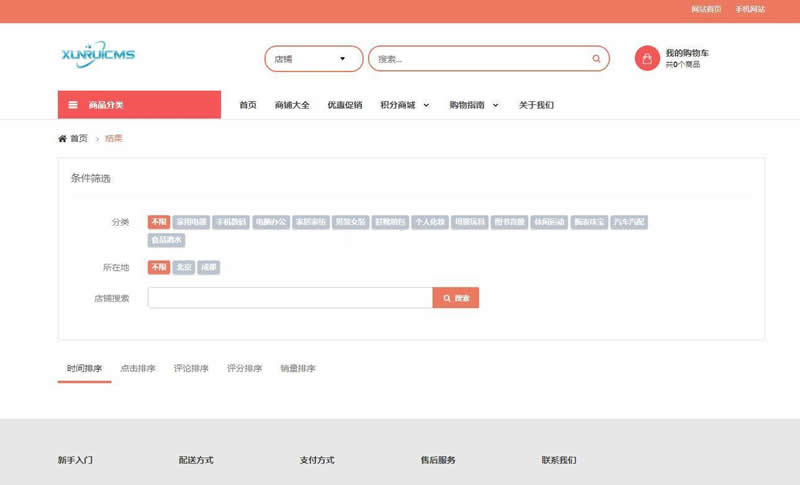This screenshot has width=800, height=485.
Task: Click the magnifier icon in the top search box
Action: coord(596,59)
